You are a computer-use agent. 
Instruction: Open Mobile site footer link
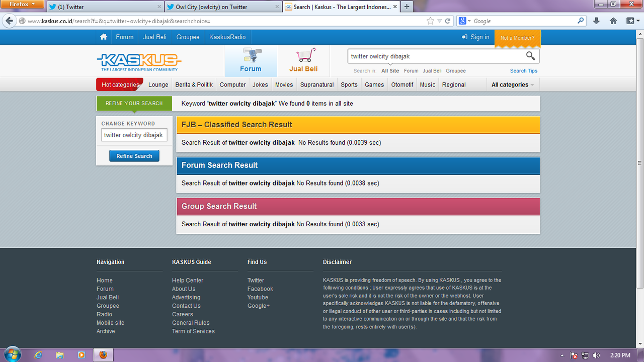point(110,323)
